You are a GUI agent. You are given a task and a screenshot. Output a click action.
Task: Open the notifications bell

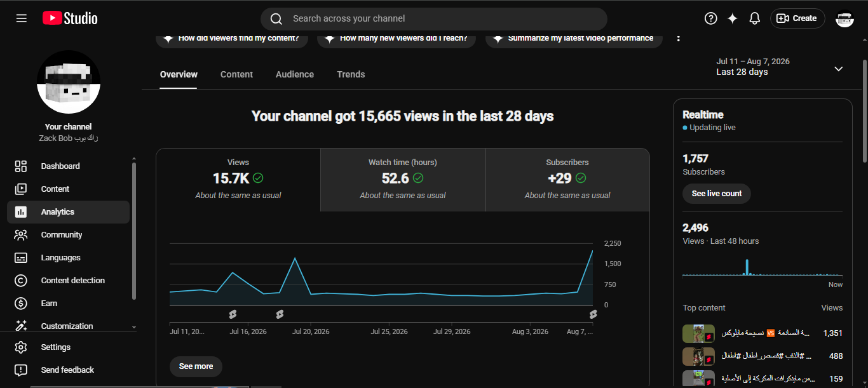click(x=755, y=18)
